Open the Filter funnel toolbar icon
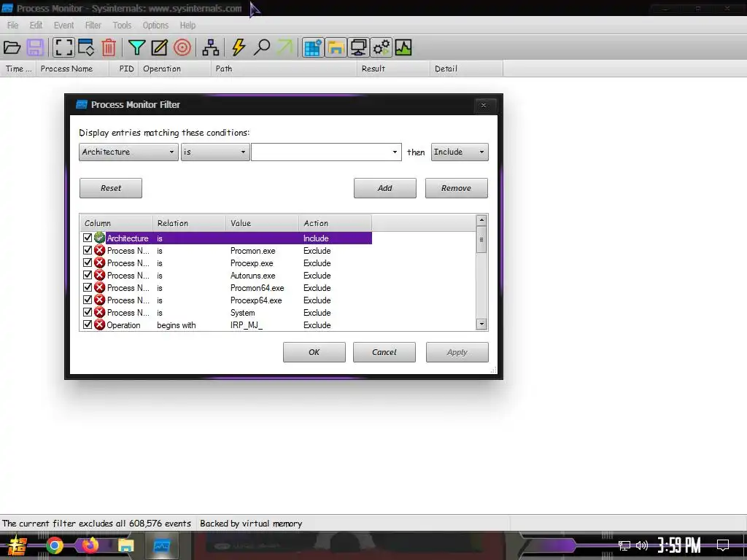Image resolution: width=747 pixels, height=560 pixels. pyautogui.click(x=136, y=47)
